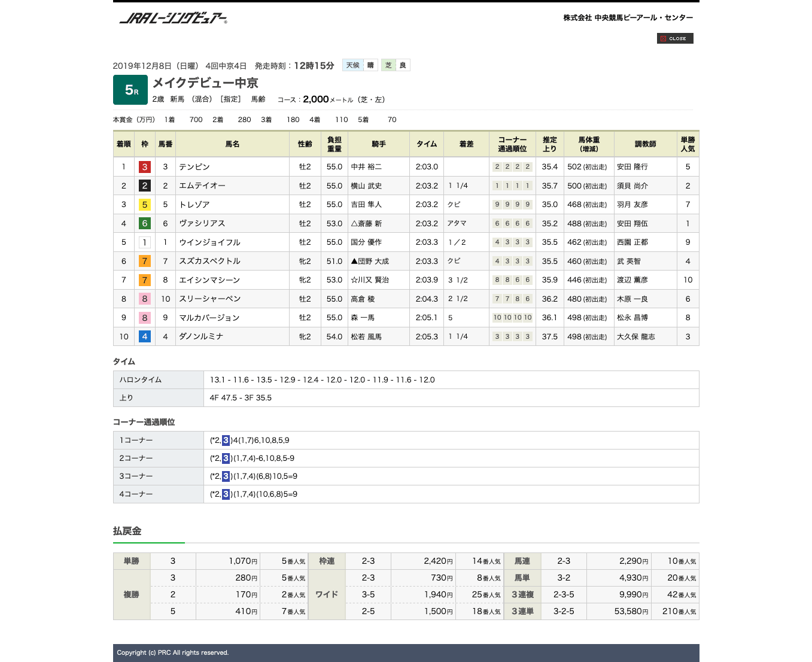
Task: Click the ワイド payout label
Action: 327,594
